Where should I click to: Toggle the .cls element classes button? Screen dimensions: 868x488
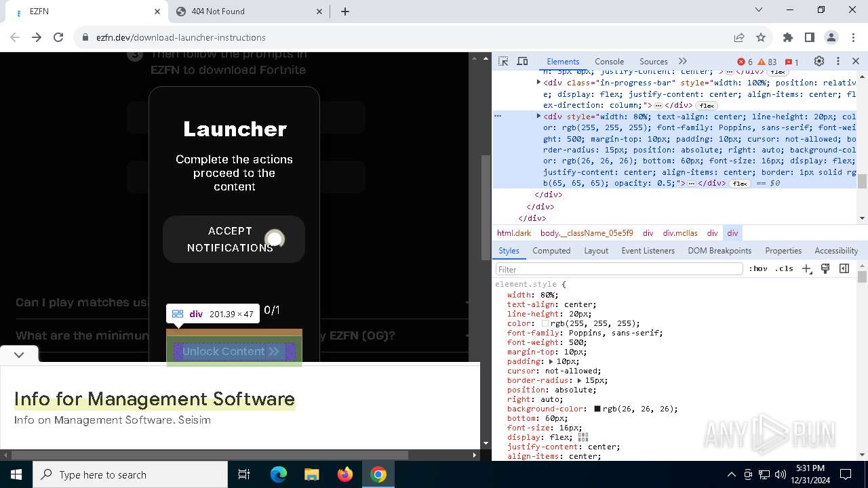coord(784,269)
